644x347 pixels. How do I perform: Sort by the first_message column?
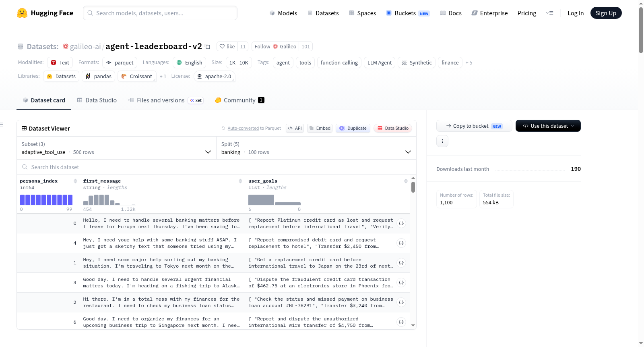tap(240, 181)
